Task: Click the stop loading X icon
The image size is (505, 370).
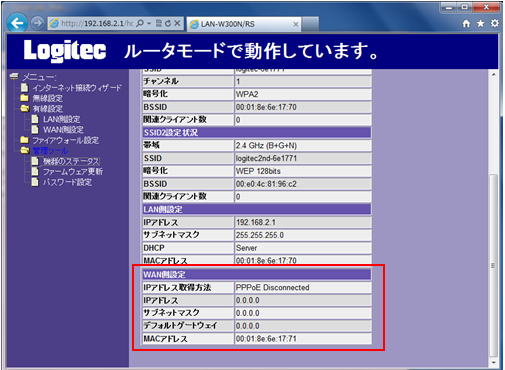Action: (x=177, y=23)
